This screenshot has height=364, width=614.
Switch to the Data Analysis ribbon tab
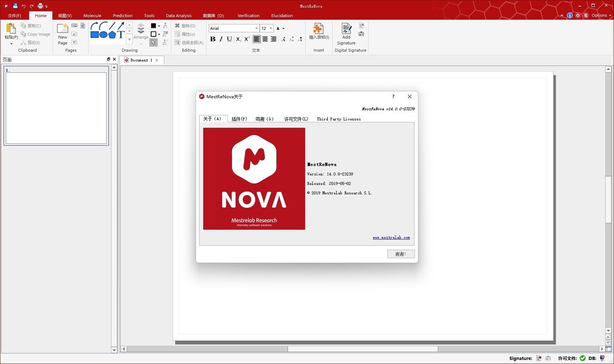tap(179, 15)
